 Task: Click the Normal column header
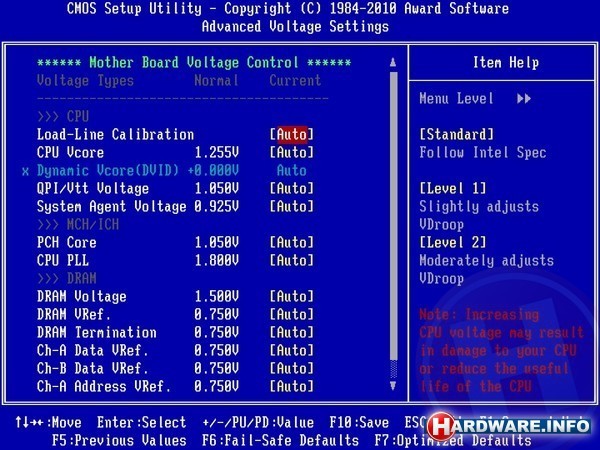click(x=217, y=80)
